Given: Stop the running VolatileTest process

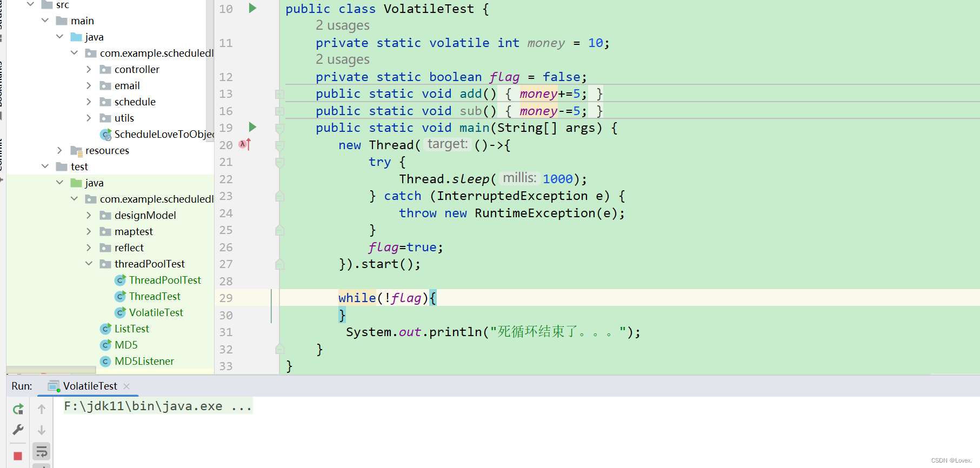Looking at the screenshot, I should point(18,456).
